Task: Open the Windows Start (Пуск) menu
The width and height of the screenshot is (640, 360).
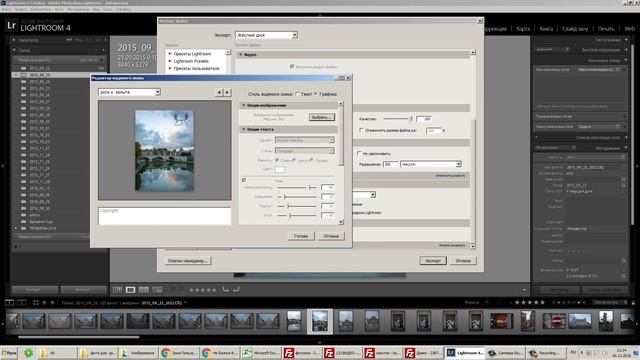Action: [x=9, y=353]
